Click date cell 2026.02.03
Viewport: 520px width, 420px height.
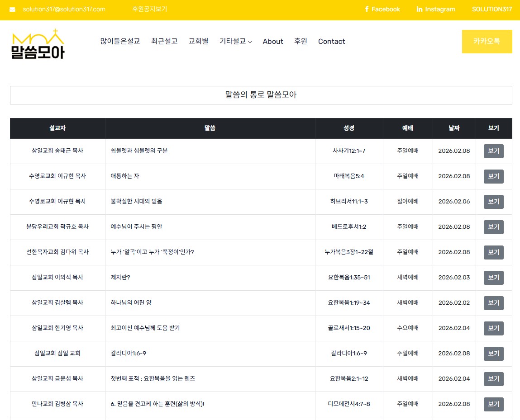454,277
